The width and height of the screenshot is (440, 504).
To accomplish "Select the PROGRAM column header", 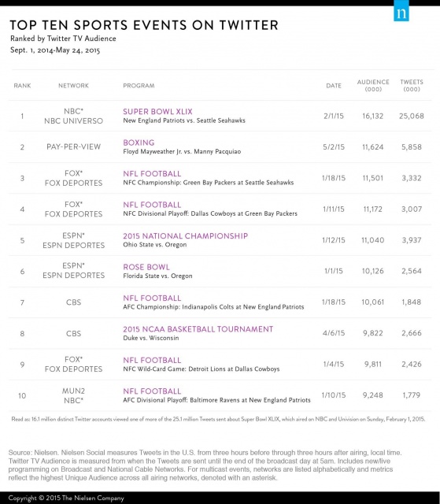I will [139, 86].
